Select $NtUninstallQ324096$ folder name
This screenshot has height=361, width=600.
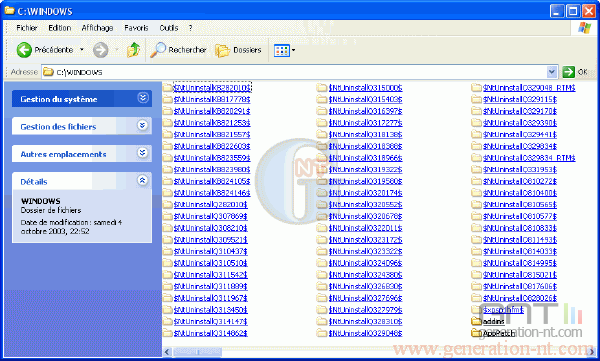pos(365,263)
